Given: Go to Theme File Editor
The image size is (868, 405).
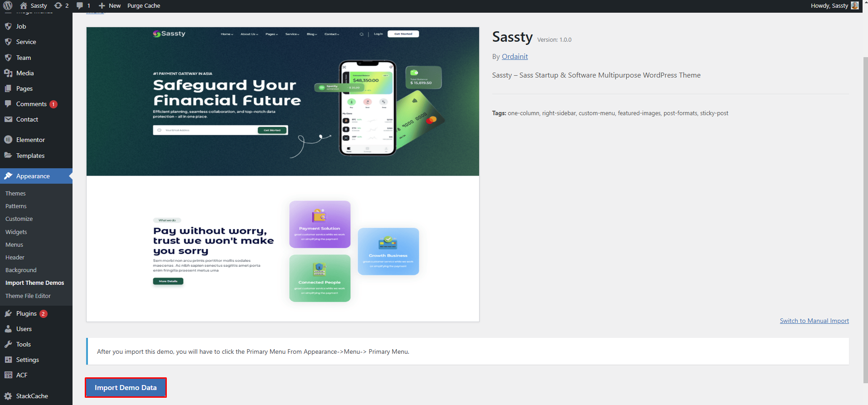Looking at the screenshot, I should 28,296.
